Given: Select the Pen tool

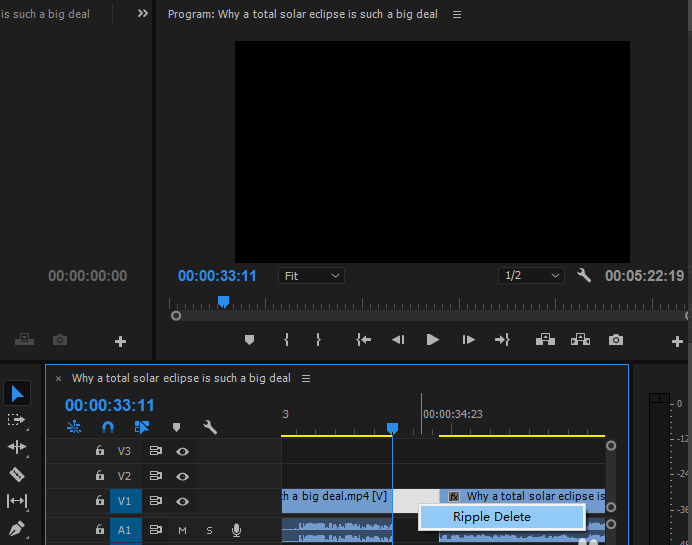Looking at the screenshot, I should tap(17, 527).
